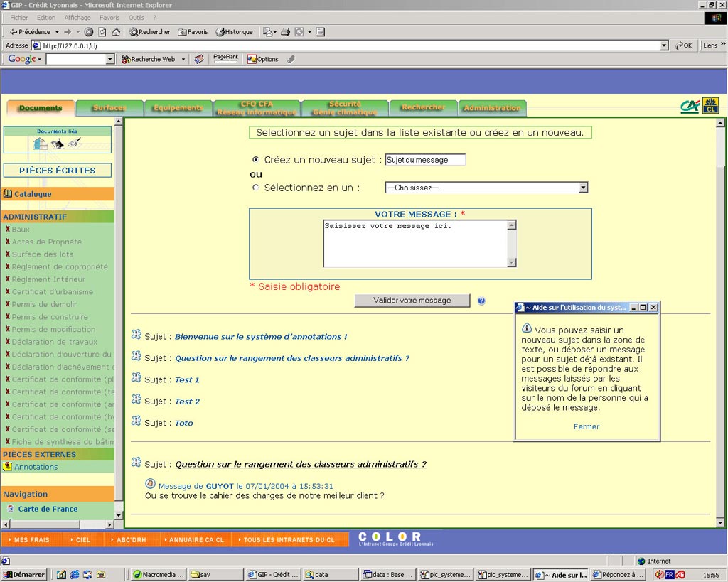Click the FR language tray indicator
728x582 pixels.
click(x=669, y=575)
